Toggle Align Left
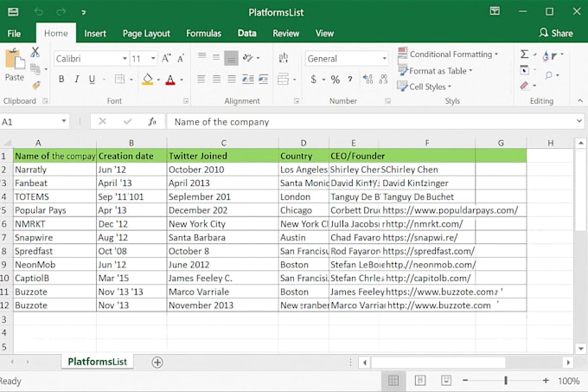 201,79
